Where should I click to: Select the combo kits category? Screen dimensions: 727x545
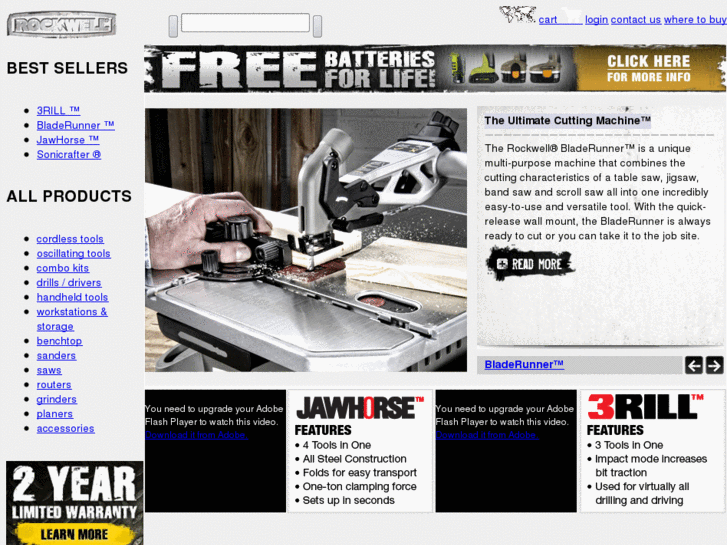click(63, 268)
